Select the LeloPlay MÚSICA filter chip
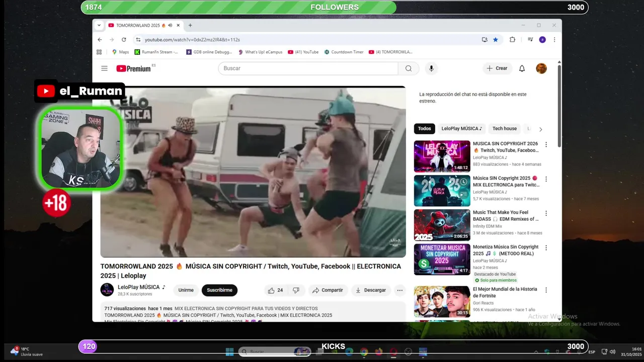 coord(462,129)
